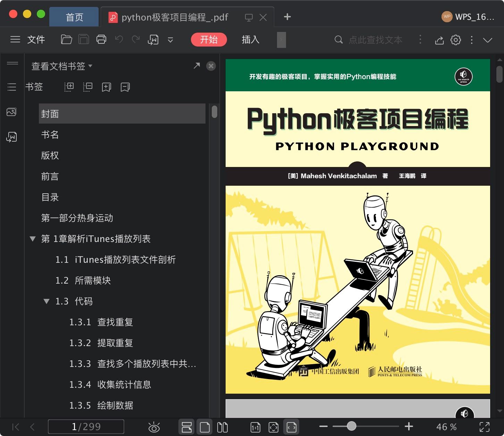Click the delete bookmark icon
504x436 pixels.
pyautogui.click(x=125, y=87)
